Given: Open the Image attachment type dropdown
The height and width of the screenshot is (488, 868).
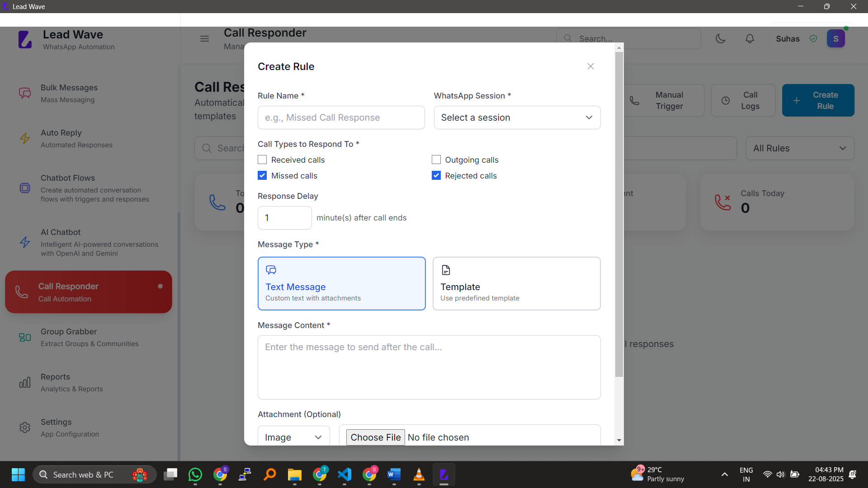Looking at the screenshot, I should [x=293, y=437].
